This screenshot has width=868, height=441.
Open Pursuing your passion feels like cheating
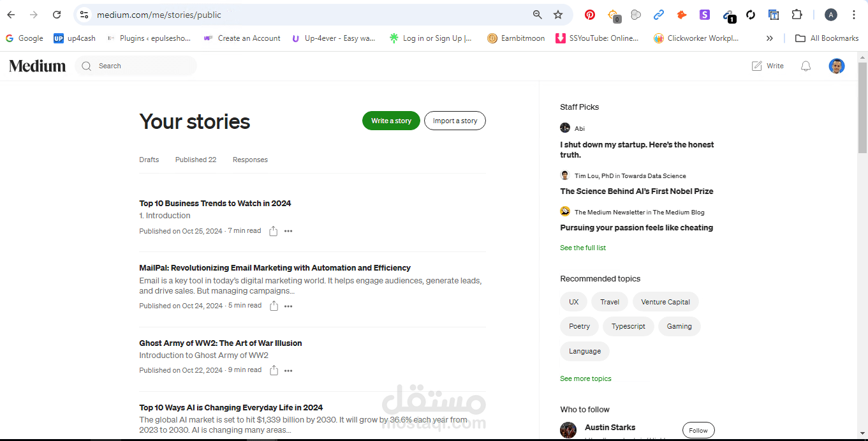click(x=636, y=227)
